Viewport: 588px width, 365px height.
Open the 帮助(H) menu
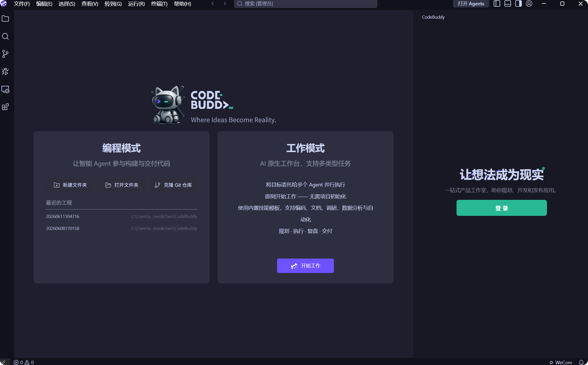click(182, 4)
